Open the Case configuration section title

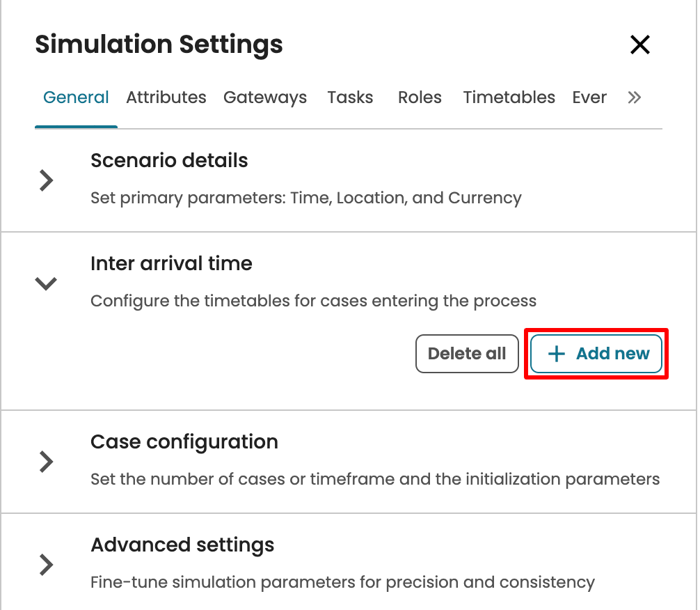(184, 442)
